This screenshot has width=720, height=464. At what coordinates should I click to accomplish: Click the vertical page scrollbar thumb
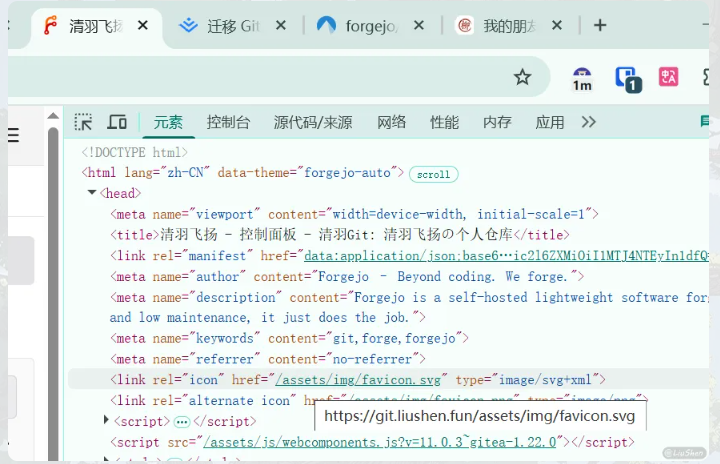pyautogui.click(x=53, y=294)
